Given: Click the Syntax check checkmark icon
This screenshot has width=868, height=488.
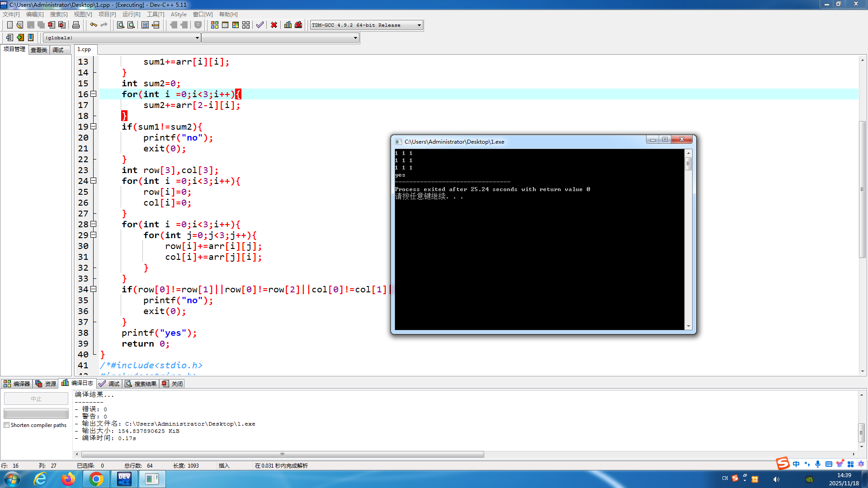Looking at the screenshot, I should click(259, 25).
